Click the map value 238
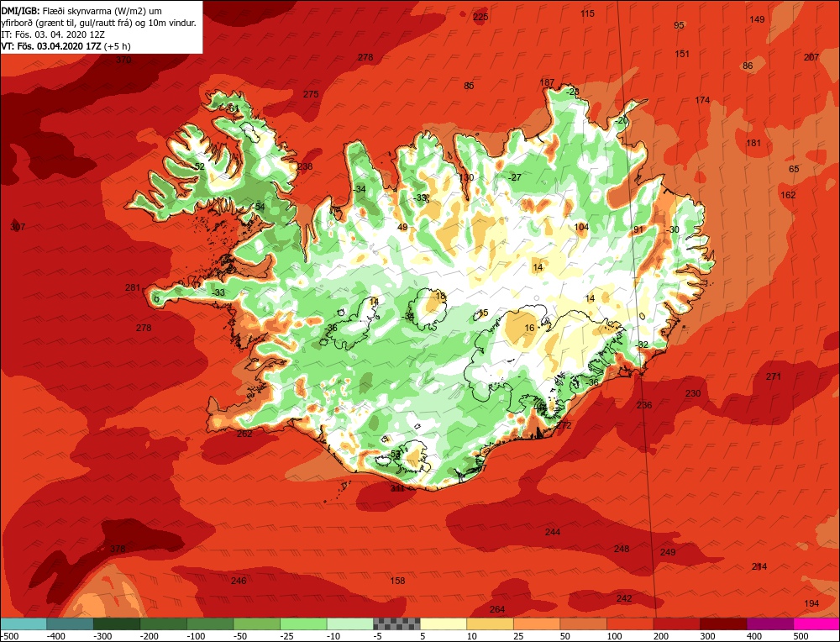 305,166
